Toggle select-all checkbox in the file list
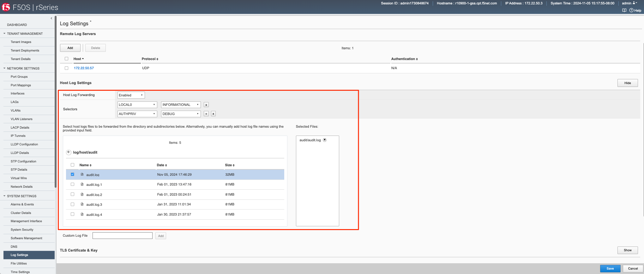This screenshot has height=274, width=644. tap(73, 165)
